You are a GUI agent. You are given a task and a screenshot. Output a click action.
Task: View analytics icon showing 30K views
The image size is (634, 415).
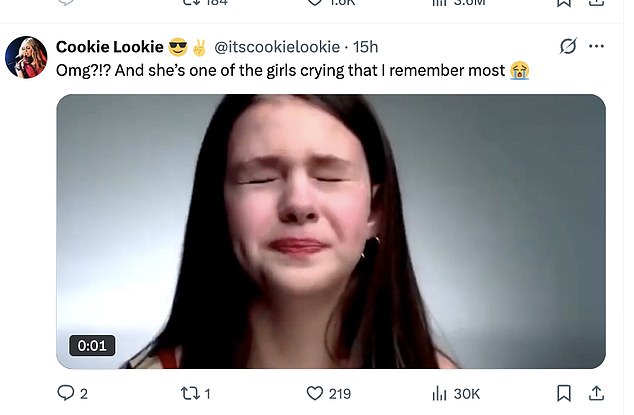coord(438,393)
